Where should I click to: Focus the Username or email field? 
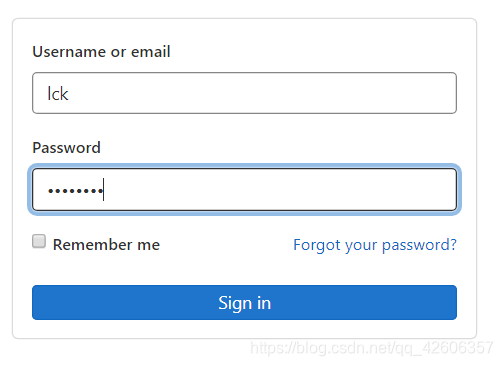(x=244, y=93)
